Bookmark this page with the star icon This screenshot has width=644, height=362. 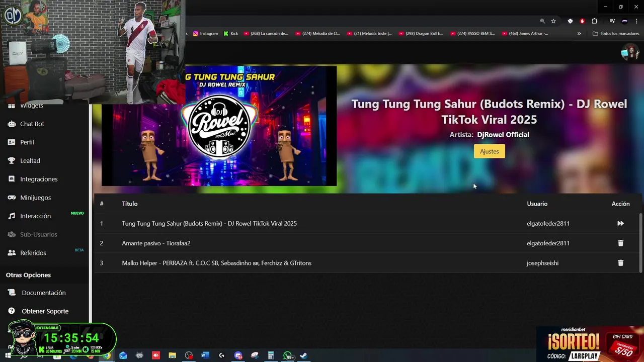click(553, 21)
